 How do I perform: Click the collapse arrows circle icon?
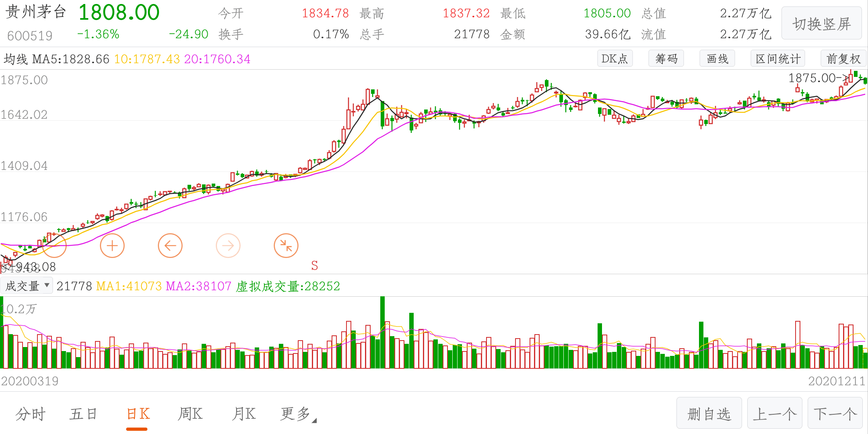[x=286, y=246]
